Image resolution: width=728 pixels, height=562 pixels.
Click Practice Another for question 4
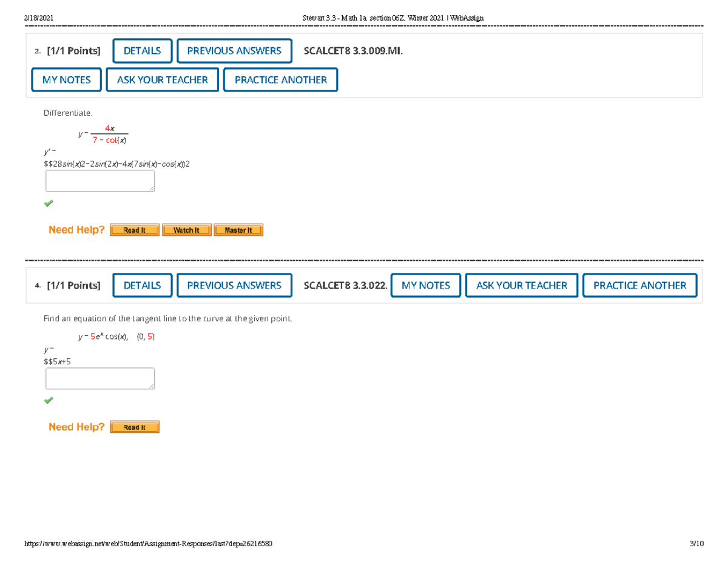pyautogui.click(x=639, y=286)
